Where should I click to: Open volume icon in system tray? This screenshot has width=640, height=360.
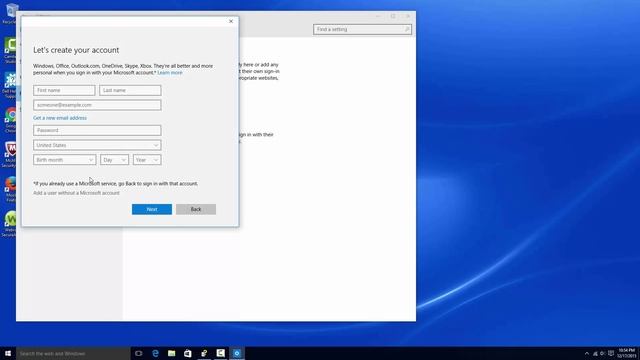[x=603, y=353]
